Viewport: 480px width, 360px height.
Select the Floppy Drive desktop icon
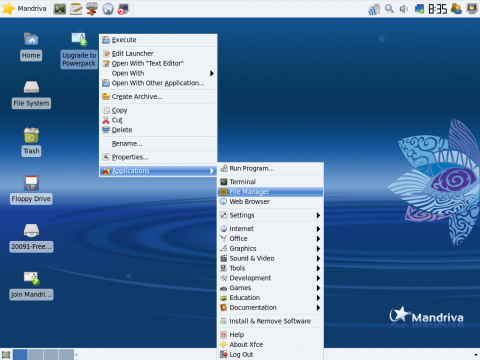click(31, 190)
